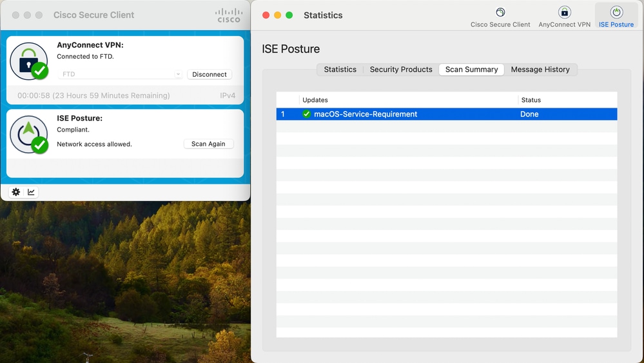Click Network access allowed text
Screen dimensions: 644x363
tap(94, 144)
